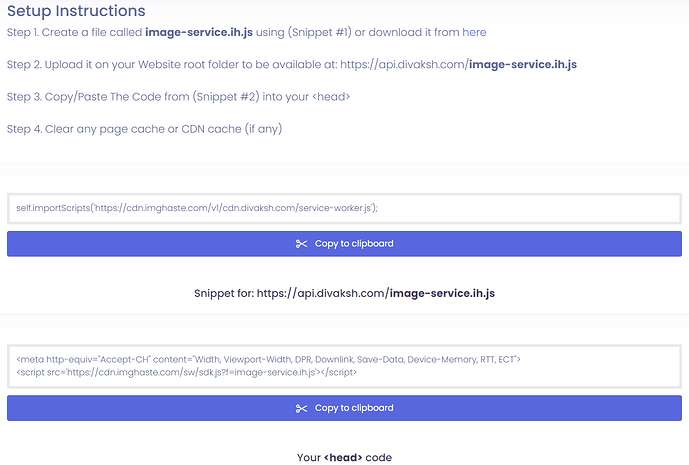Screen dimensions: 689x465
Task: Click the script src sdk.js code line
Action: (x=187, y=372)
